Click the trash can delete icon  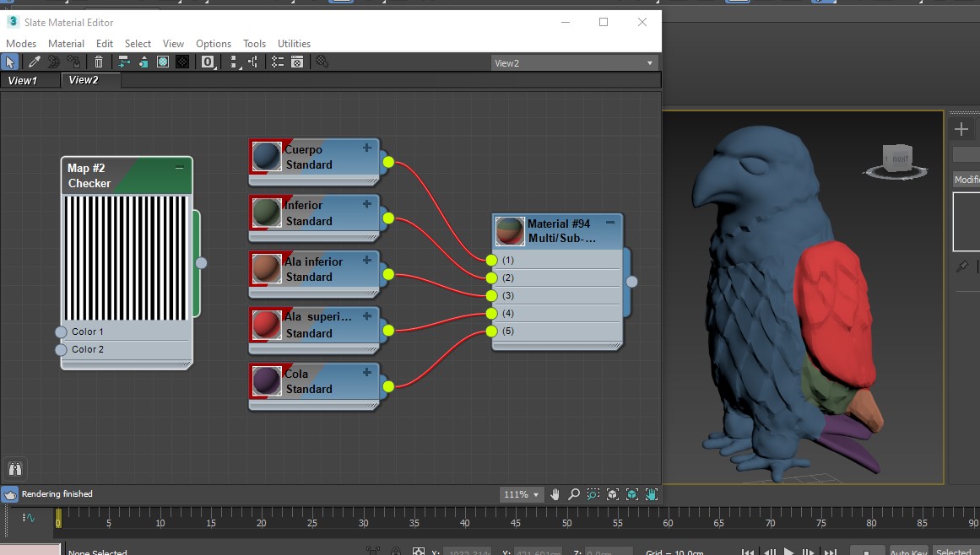(99, 62)
